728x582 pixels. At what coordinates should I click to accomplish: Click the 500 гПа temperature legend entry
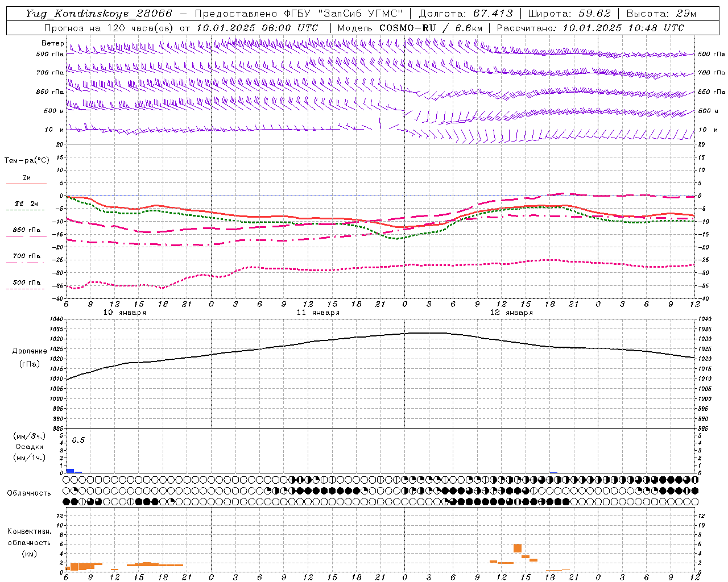pyautogui.click(x=26, y=282)
